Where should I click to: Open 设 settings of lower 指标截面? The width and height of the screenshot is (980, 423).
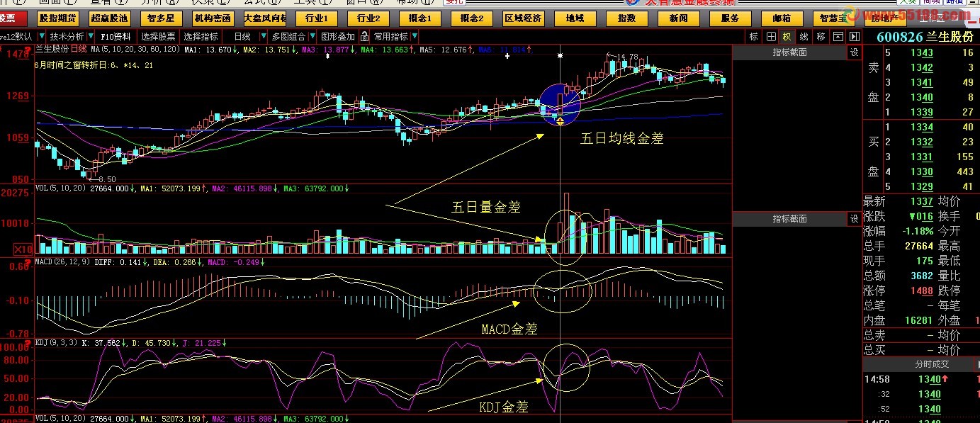[855, 219]
